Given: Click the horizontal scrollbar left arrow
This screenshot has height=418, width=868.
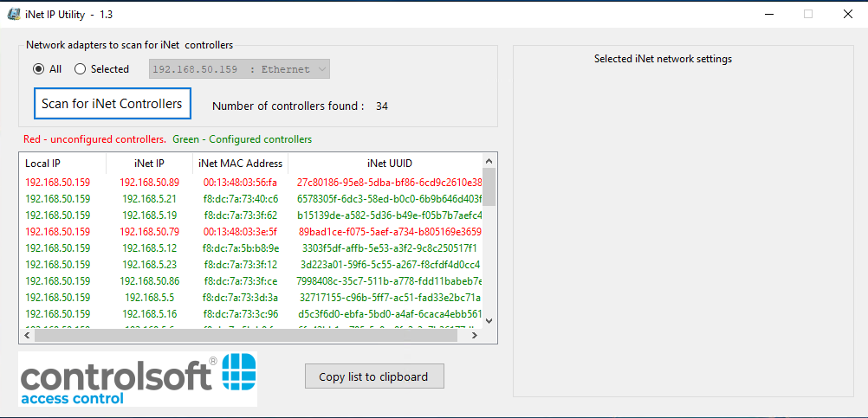Looking at the screenshot, I should coord(25,336).
